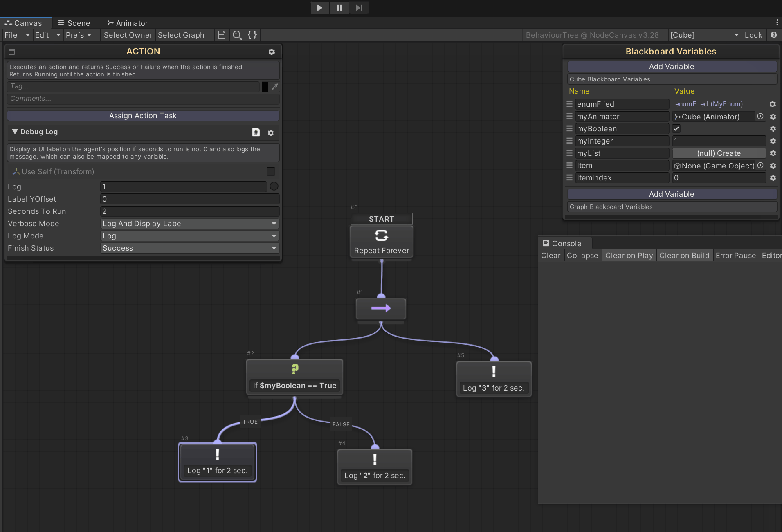
Task: Open the Debug Log task settings gear
Action: (271, 132)
